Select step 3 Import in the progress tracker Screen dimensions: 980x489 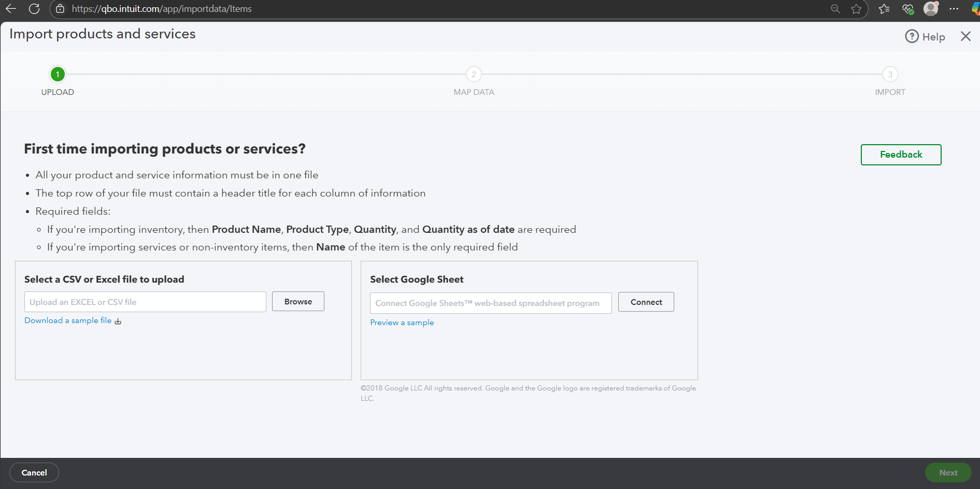tap(890, 74)
